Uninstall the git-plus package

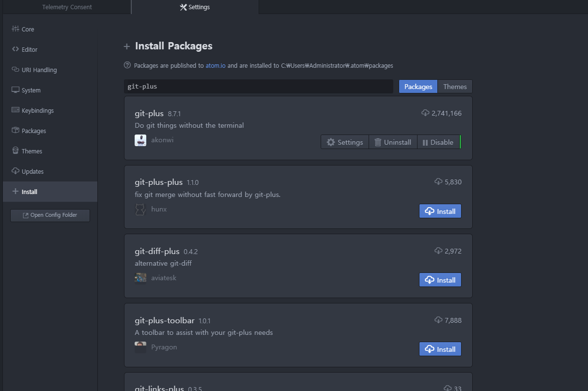(x=393, y=142)
